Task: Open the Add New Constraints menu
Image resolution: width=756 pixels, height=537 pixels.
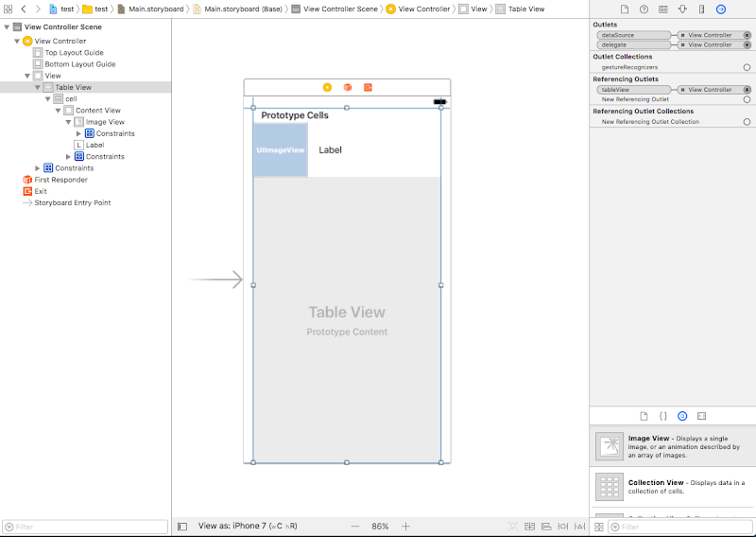Action: [x=562, y=527]
